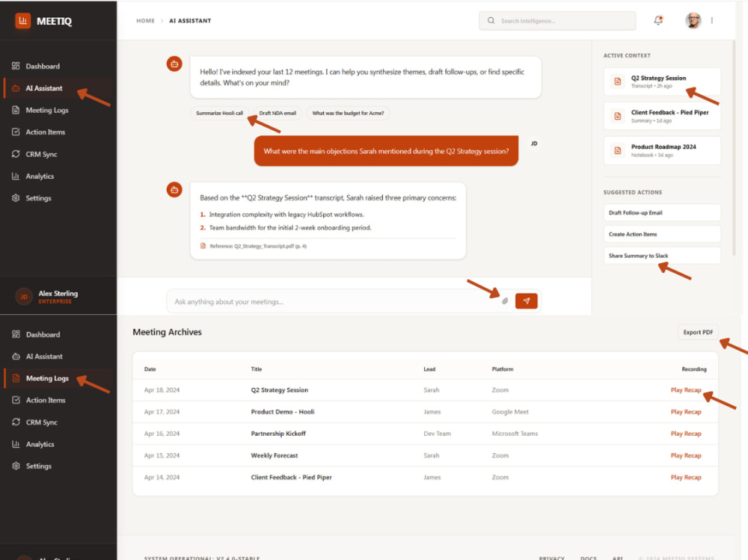Click Weekly Forecast title in the table
The image size is (748, 560).
(x=275, y=455)
